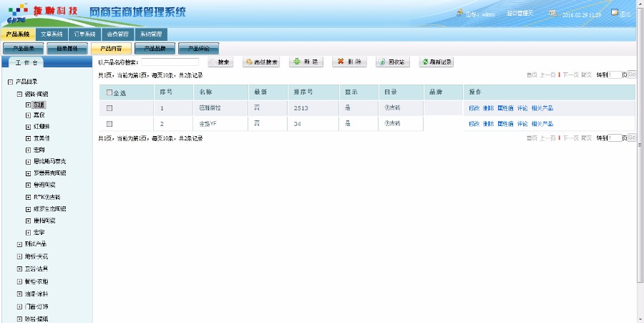Tick checkbox for row with sort number 34

(x=109, y=124)
